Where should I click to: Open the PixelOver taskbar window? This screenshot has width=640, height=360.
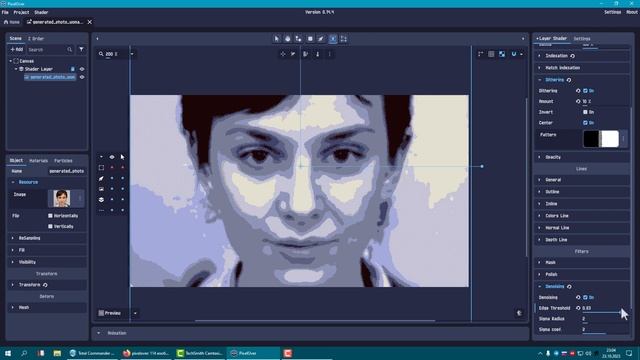(x=253, y=353)
